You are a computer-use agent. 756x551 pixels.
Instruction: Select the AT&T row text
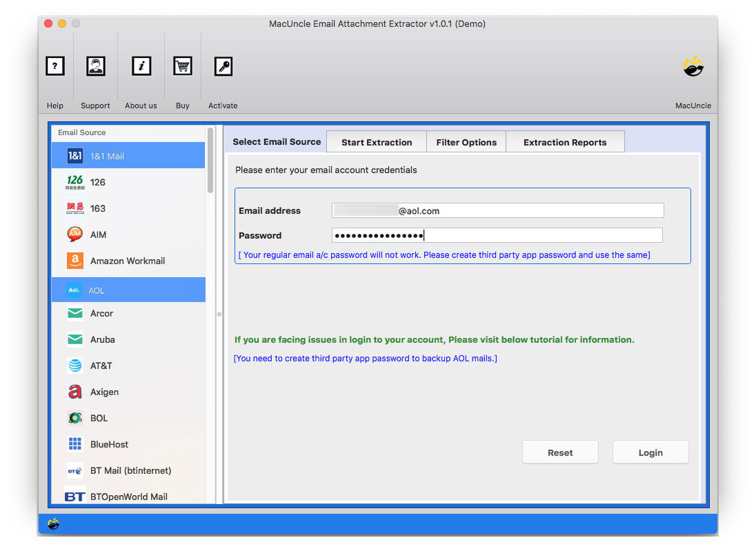pos(101,366)
